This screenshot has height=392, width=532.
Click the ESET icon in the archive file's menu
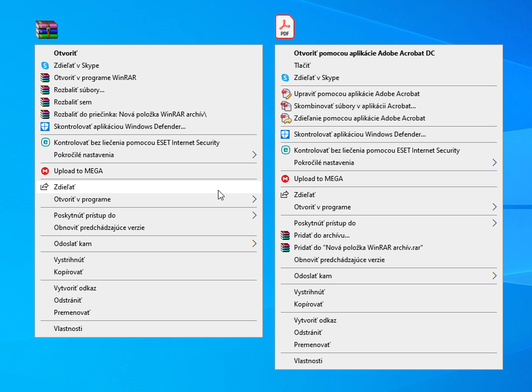point(45,143)
